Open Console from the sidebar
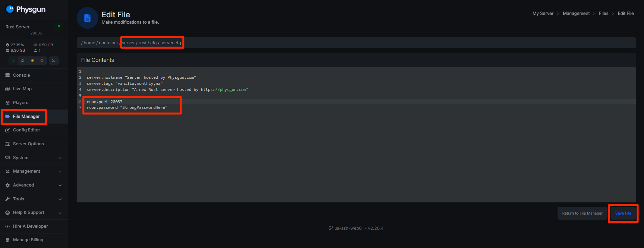The image size is (644, 248). (x=21, y=75)
